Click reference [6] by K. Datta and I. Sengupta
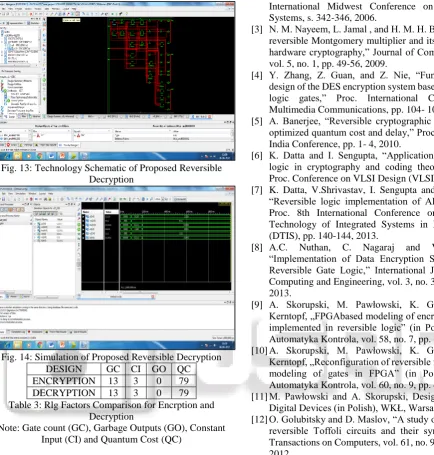434x455 pixels. 343,167
